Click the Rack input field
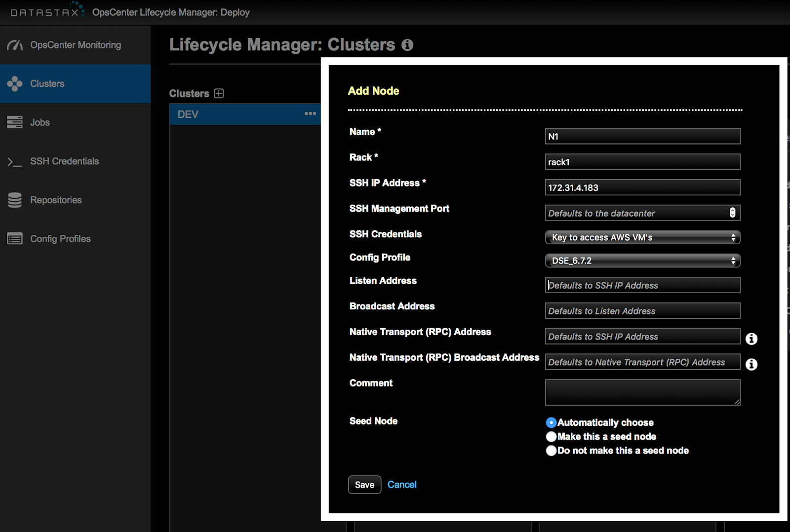 tap(643, 162)
